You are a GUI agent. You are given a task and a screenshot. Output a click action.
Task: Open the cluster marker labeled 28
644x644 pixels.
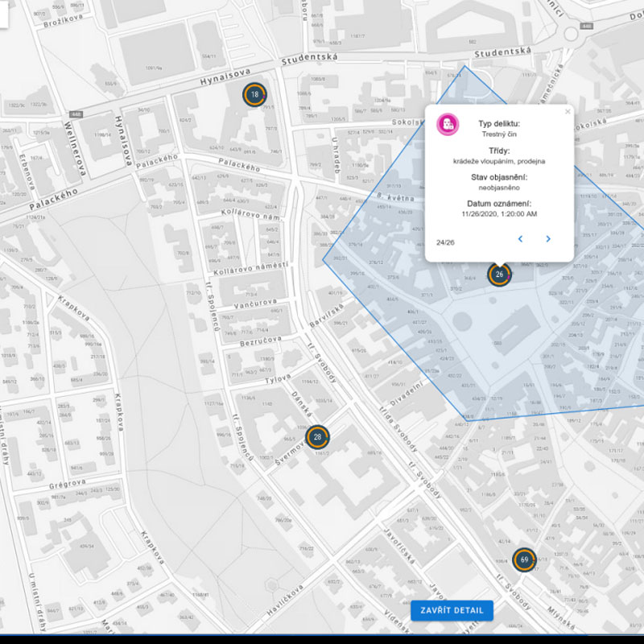coord(317,437)
